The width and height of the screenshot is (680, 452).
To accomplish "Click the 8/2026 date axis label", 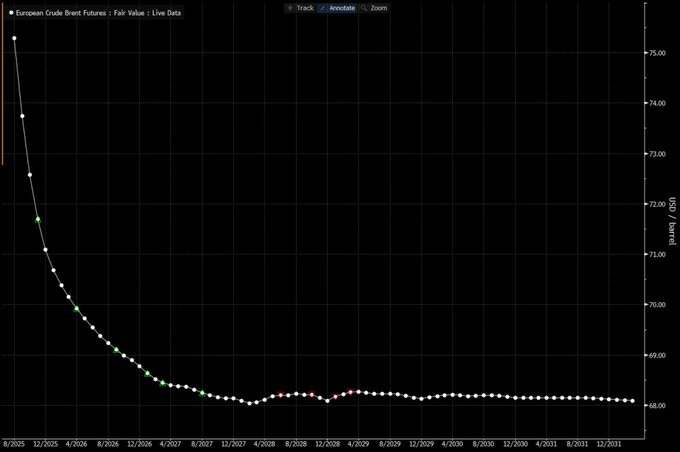I will coord(108,444).
